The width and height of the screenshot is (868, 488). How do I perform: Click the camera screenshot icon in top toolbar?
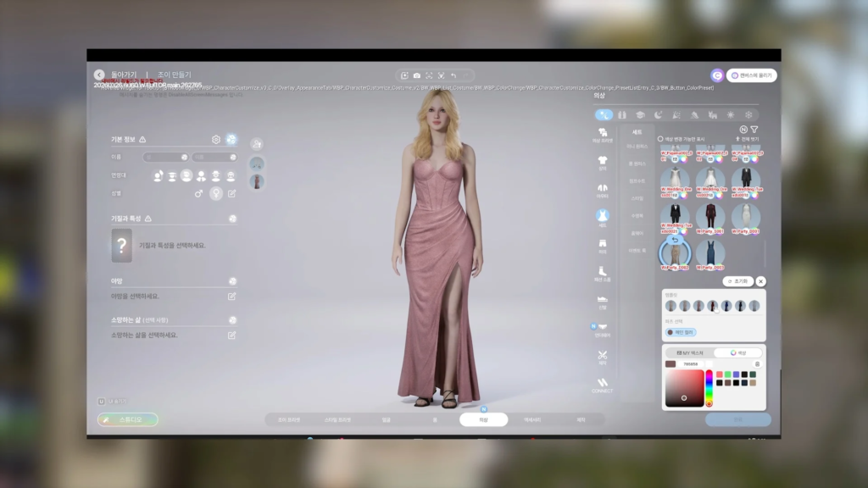point(416,75)
